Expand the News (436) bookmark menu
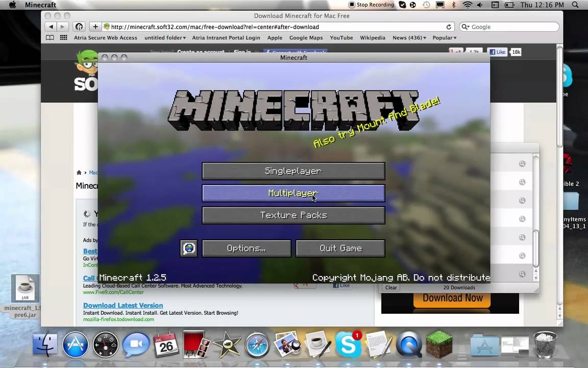588x368 pixels. [x=409, y=37]
